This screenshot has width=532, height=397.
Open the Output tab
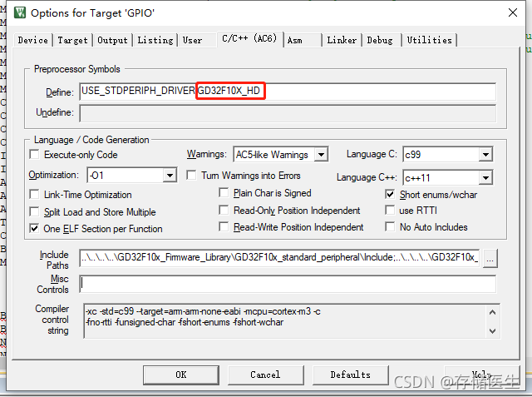pos(112,40)
